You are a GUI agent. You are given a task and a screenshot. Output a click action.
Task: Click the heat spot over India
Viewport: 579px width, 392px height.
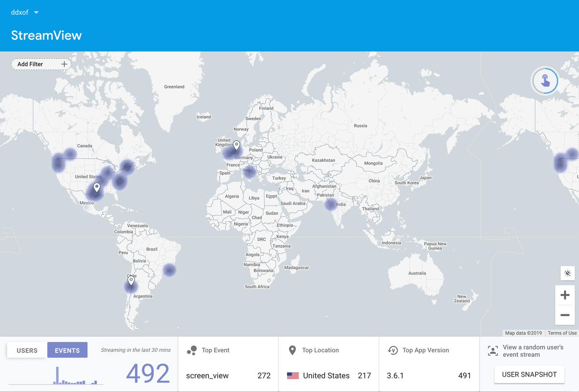331,204
